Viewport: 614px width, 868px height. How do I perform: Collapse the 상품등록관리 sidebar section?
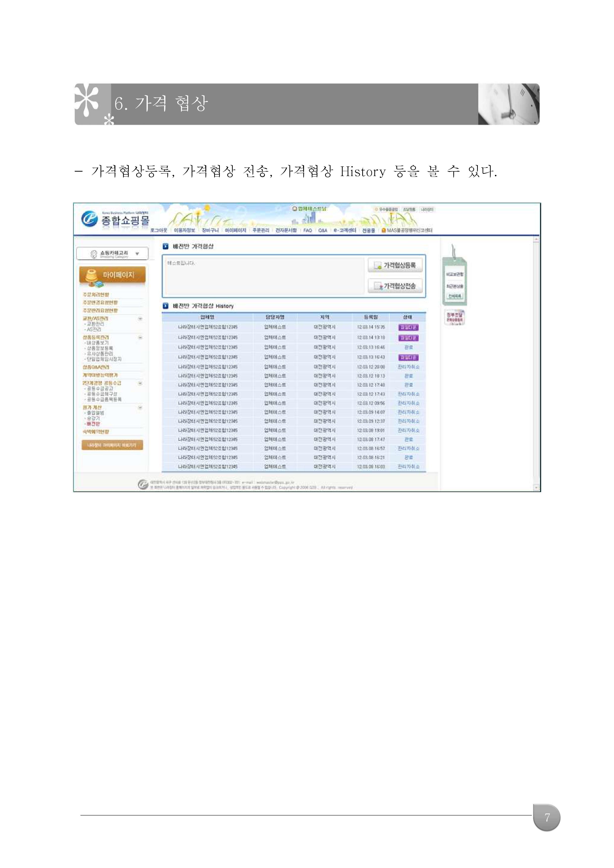click(x=140, y=337)
